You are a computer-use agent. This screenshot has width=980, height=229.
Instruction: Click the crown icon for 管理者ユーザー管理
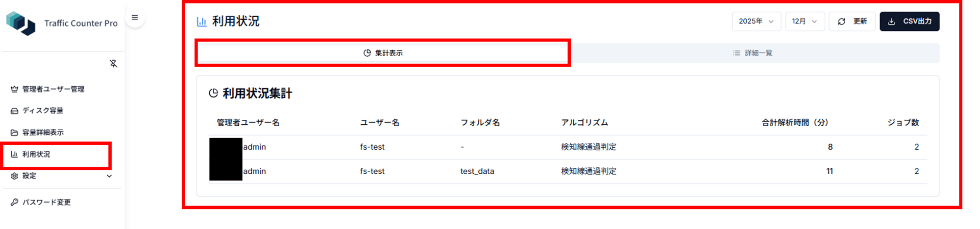point(14,89)
